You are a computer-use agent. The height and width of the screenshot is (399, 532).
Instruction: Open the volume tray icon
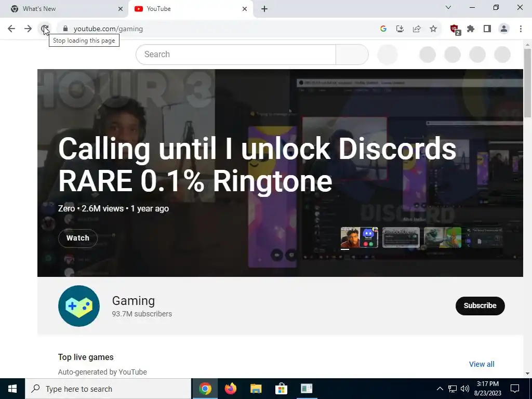[x=465, y=389]
